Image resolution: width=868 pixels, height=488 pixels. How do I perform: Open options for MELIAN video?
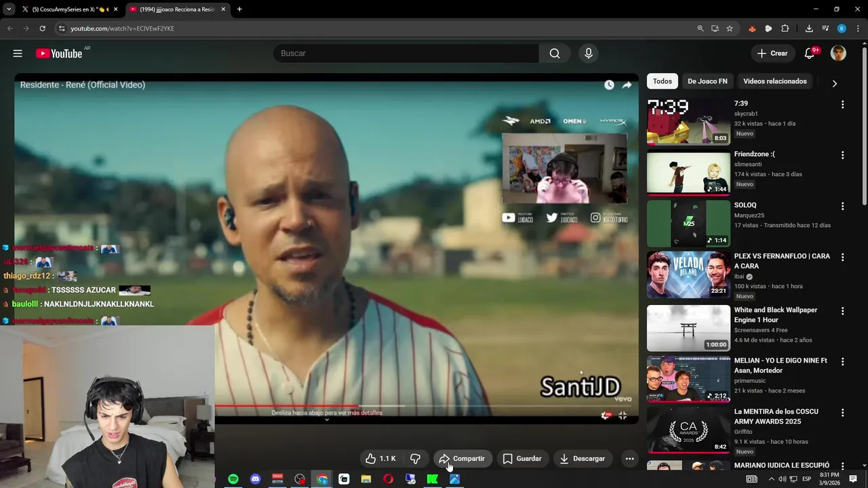point(843,362)
